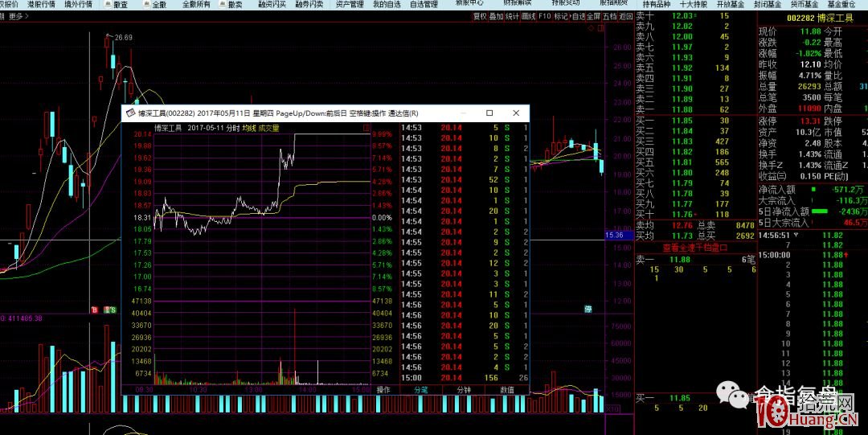Click the 净流入额 value -571.2万
868x435 pixels.
click(848, 190)
